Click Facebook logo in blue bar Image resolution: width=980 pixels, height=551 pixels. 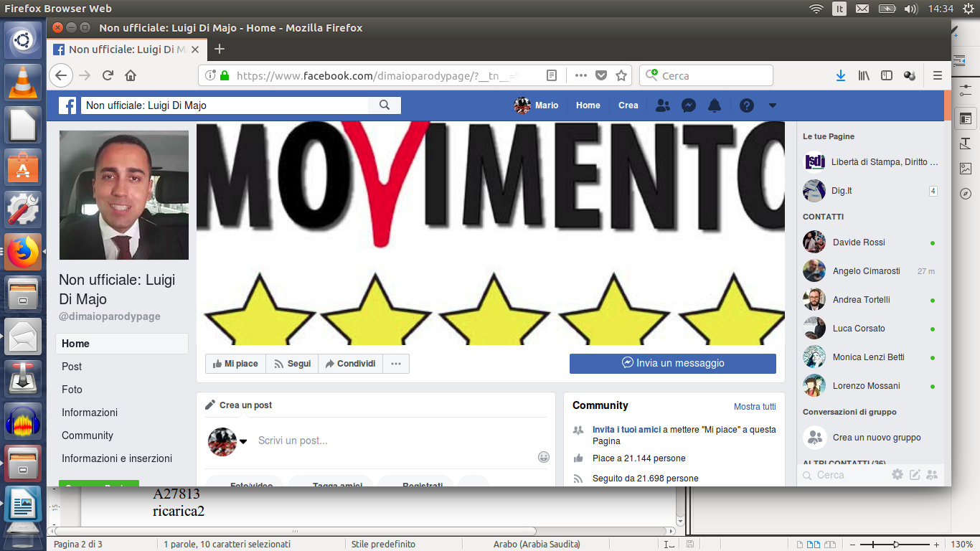point(67,105)
